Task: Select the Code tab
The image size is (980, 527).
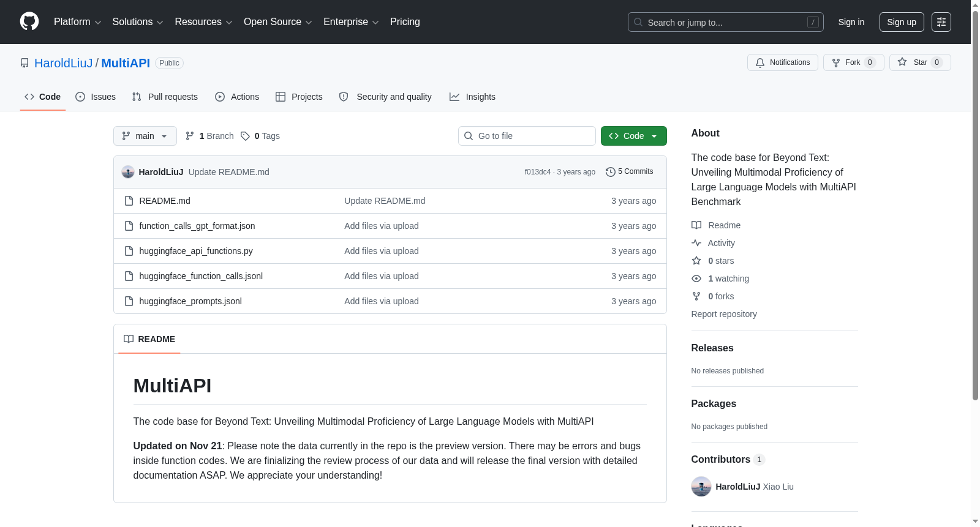Action: click(43, 97)
